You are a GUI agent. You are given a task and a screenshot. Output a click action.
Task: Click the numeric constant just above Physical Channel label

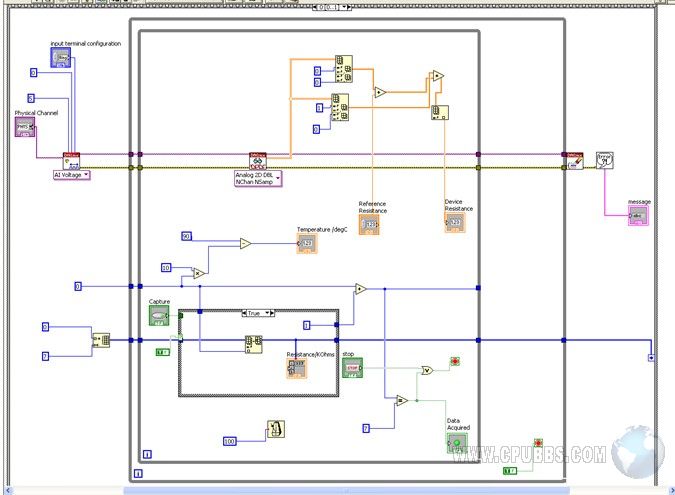[x=31, y=99]
